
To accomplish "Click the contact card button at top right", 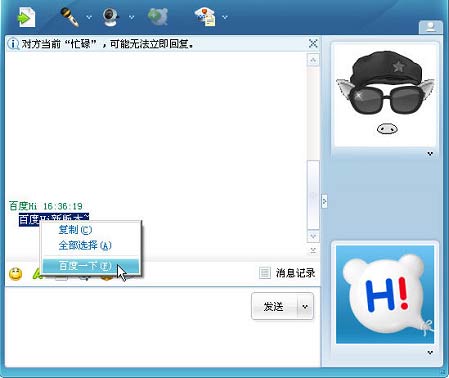I will tap(430, 27).
